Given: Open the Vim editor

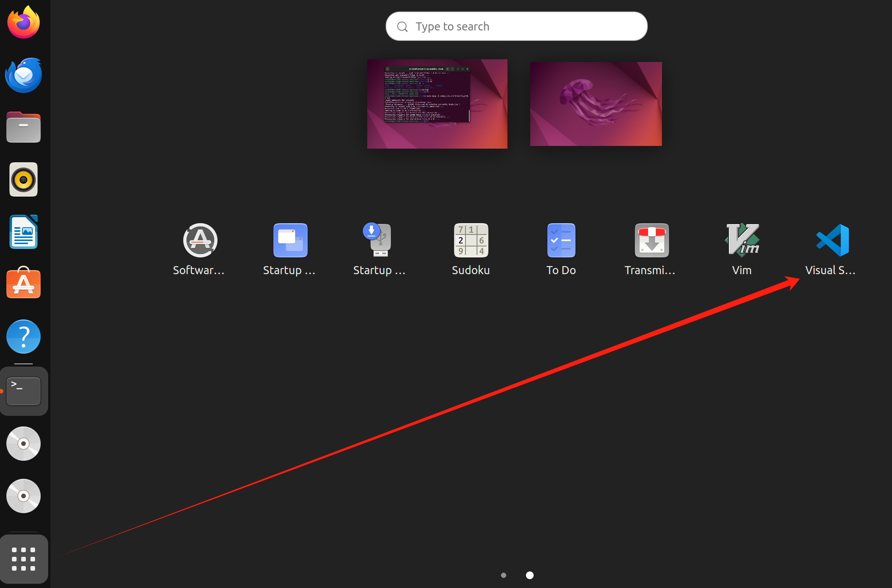Looking at the screenshot, I should coord(742,241).
